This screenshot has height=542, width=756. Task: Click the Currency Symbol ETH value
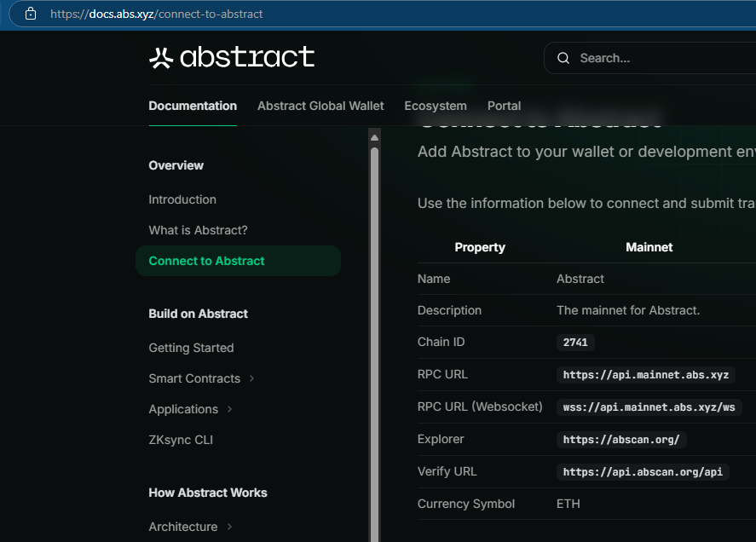point(568,504)
